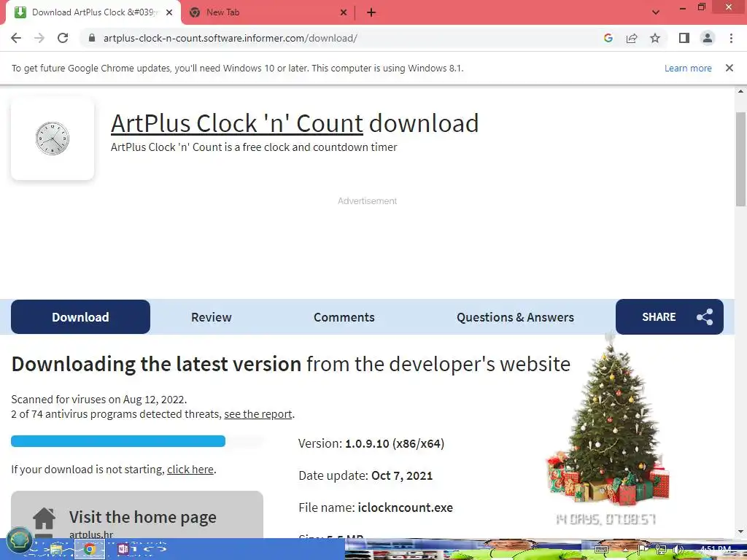This screenshot has width=747, height=560.
Task: Click the clock app icon thumbnail
Action: [53, 139]
